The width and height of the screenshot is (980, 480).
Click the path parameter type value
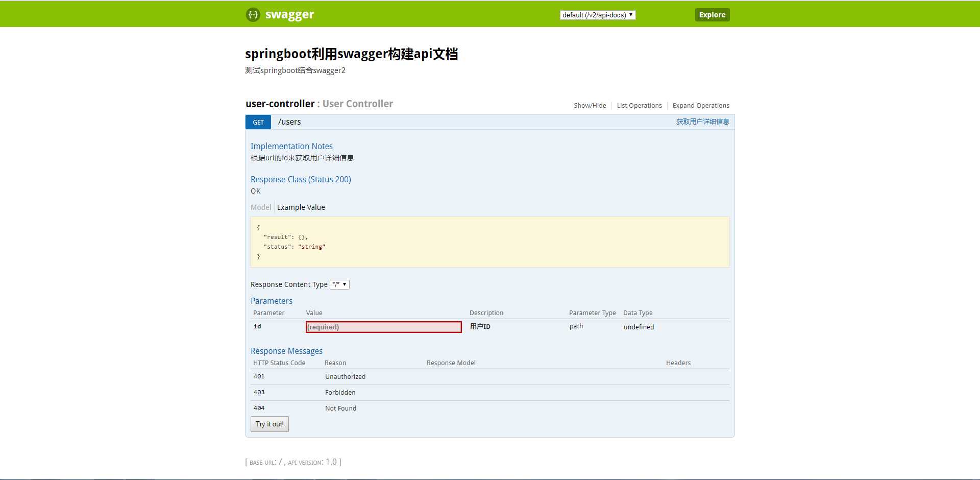click(576, 326)
